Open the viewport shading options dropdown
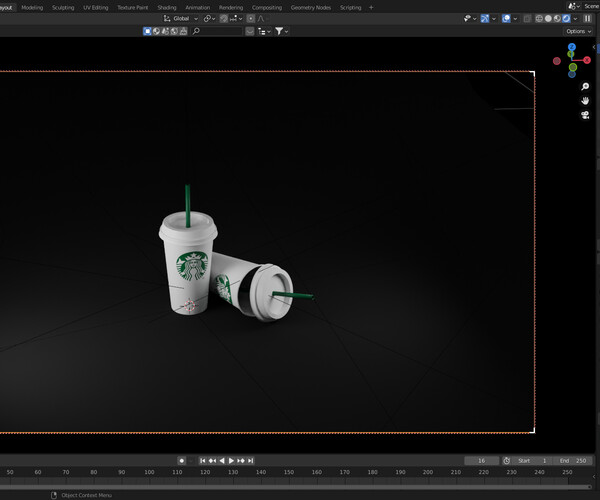The width and height of the screenshot is (600, 500). pos(575,18)
